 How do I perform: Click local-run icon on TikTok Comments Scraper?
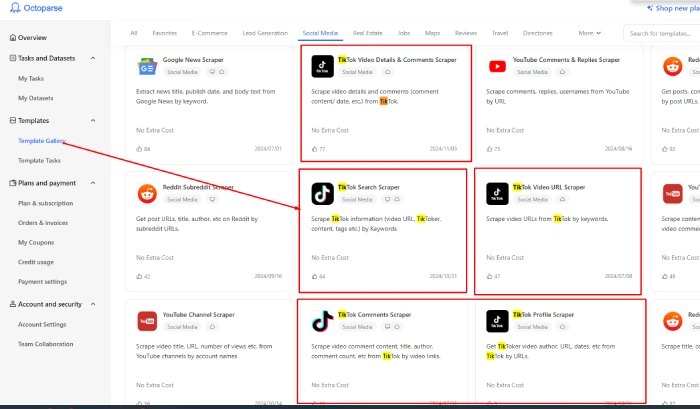tap(388, 327)
